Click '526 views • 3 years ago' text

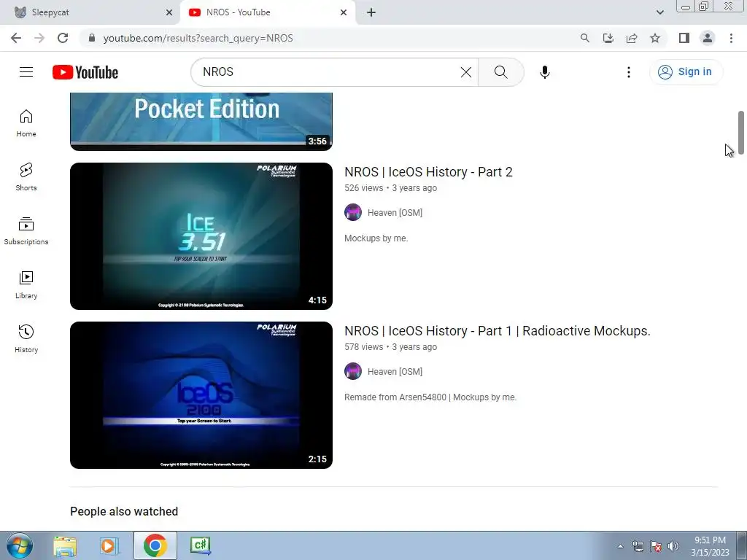pos(391,188)
